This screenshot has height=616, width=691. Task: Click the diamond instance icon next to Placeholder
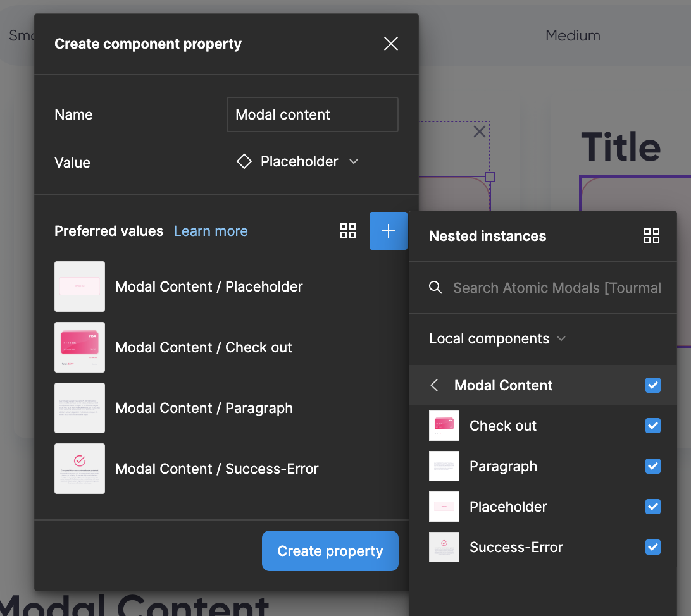[244, 162]
